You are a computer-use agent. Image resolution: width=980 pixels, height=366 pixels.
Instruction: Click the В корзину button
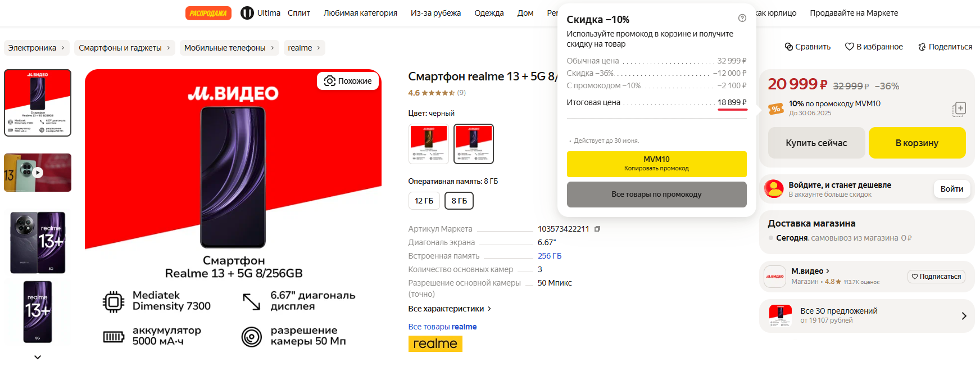(917, 143)
